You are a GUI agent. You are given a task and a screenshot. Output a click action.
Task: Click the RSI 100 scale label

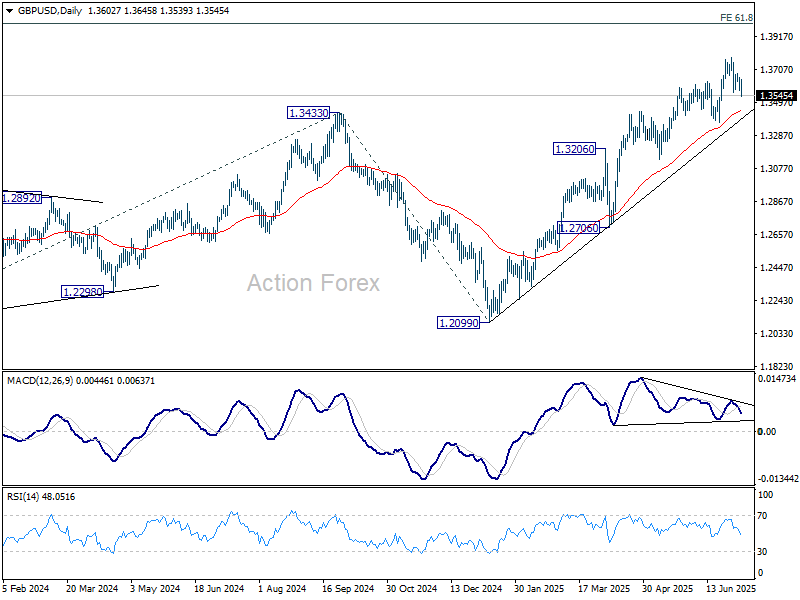pyautogui.click(x=765, y=494)
